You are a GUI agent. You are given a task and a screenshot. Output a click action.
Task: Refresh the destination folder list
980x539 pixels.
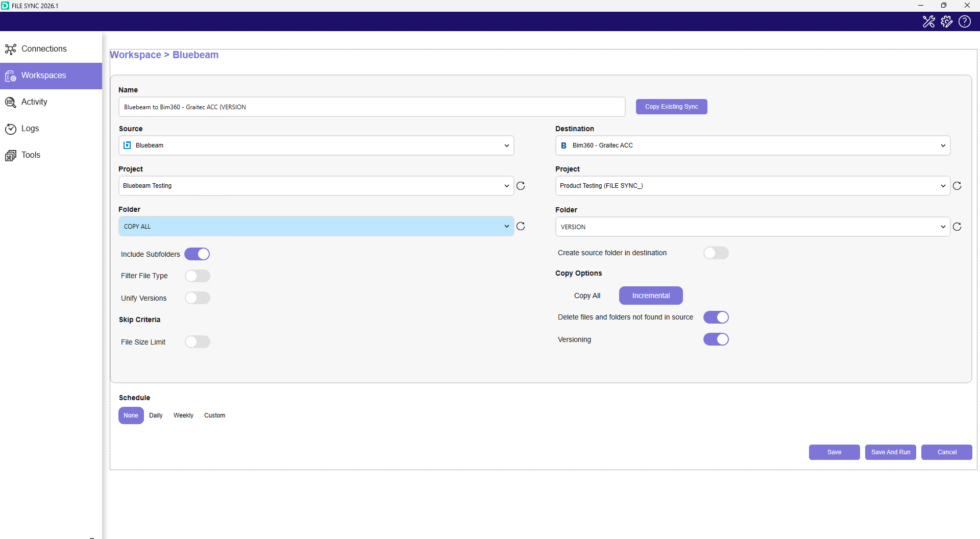pyautogui.click(x=957, y=227)
